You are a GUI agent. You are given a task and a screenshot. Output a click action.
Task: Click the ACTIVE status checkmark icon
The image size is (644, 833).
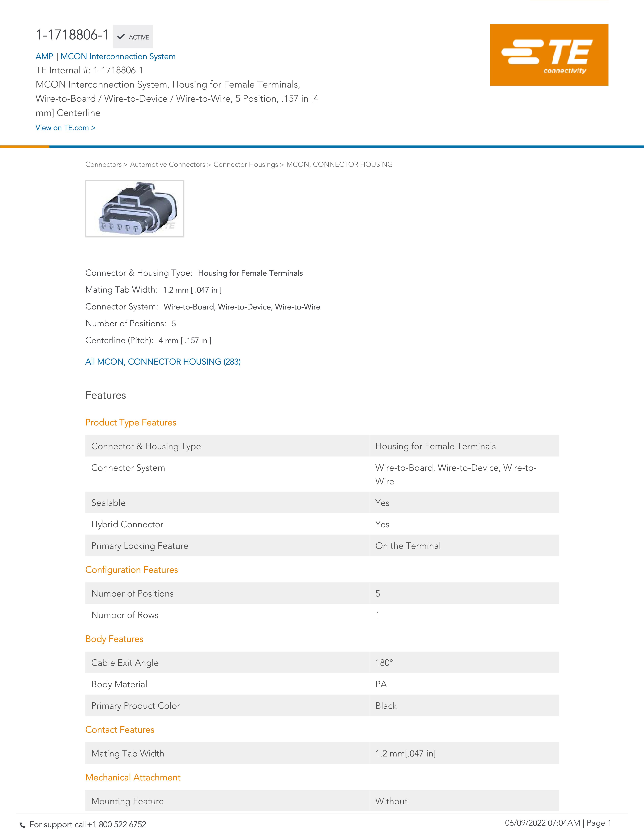coord(121,37)
